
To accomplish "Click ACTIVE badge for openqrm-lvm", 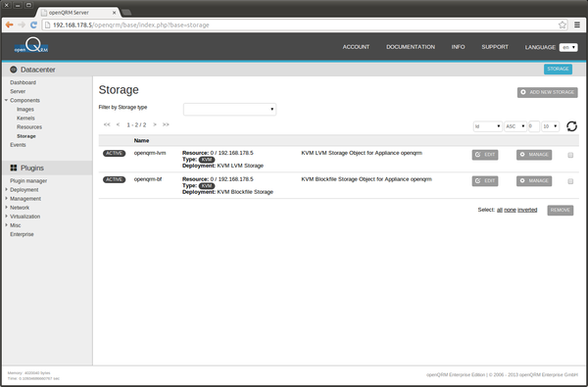I will tap(114, 153).
